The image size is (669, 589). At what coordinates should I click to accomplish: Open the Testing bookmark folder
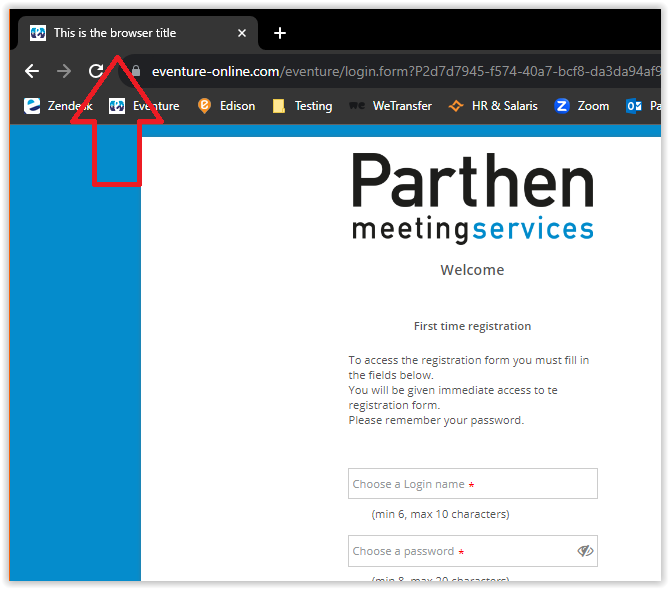pos(302,106)
